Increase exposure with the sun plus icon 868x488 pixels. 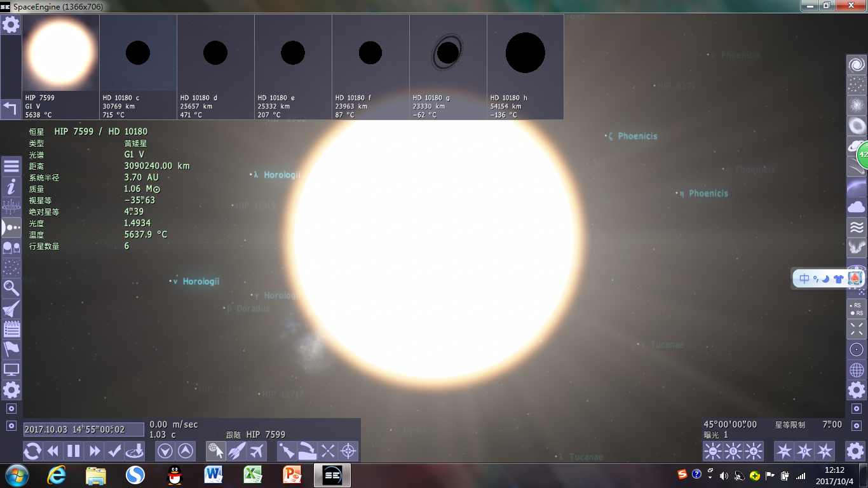pos(754,451)
